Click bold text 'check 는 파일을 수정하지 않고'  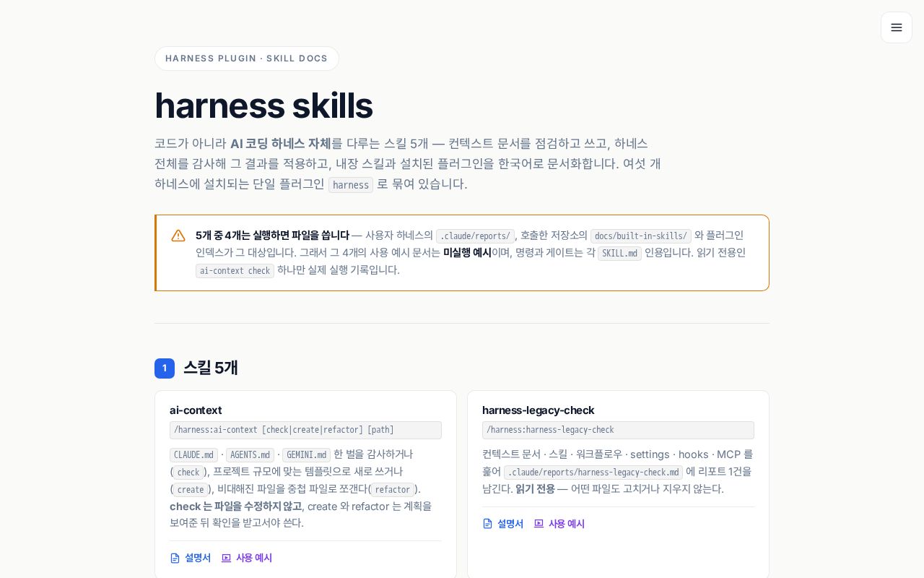235,506
